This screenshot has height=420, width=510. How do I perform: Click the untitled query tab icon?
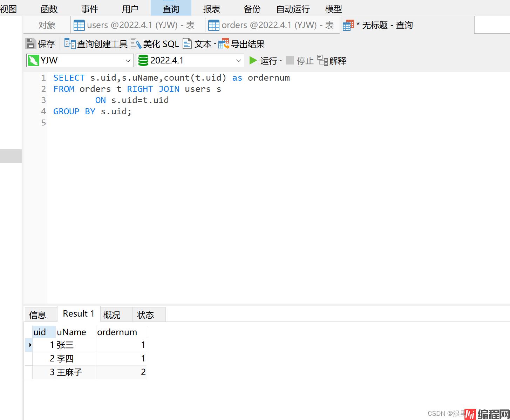click(348, 25)
